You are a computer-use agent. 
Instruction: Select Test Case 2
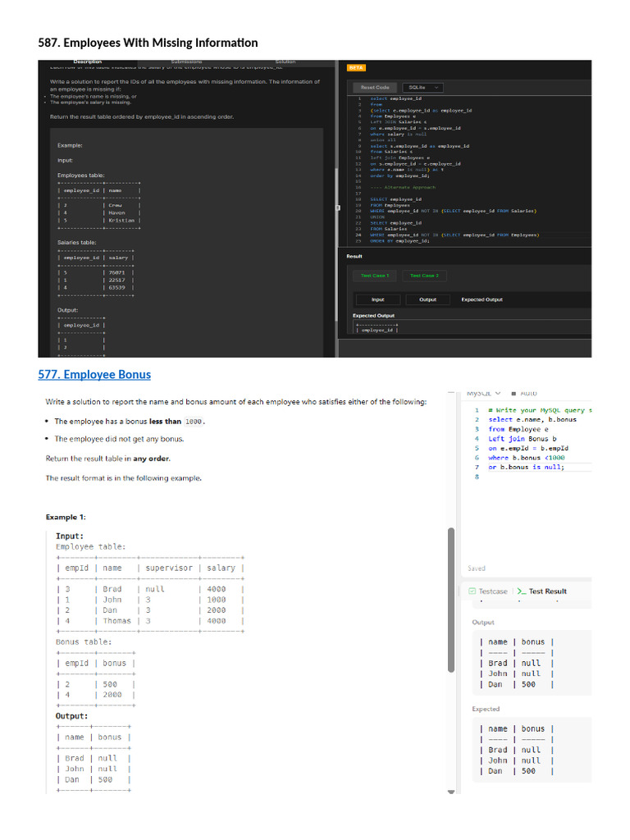[424, 276]
